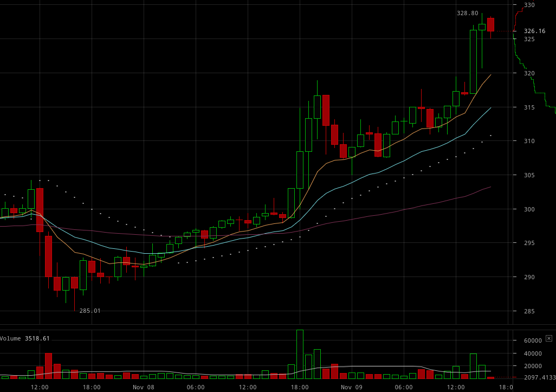The image size is (556, 392).
Task: Click the 328.80 high price label
Action: [x=467, y=13]
